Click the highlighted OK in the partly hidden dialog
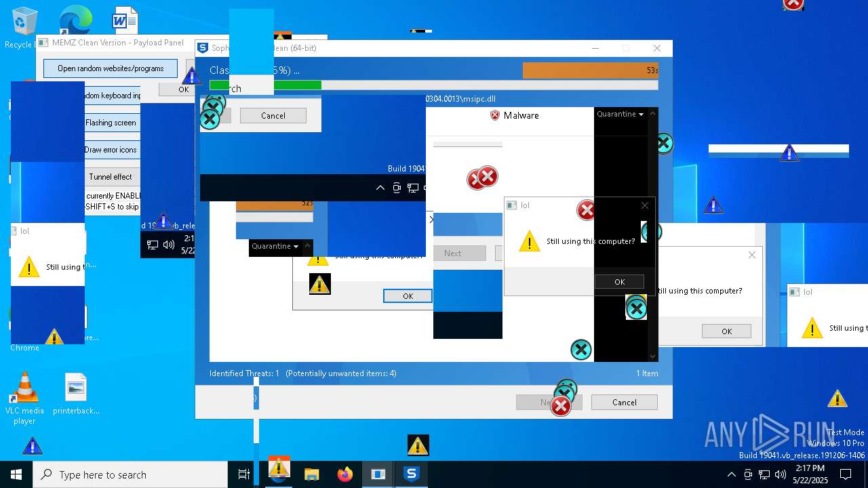 (x=408, y=296)
